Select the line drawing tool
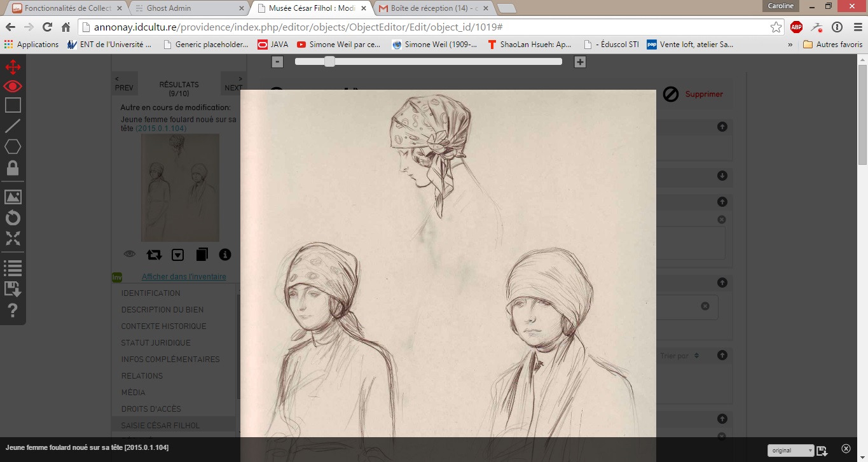868x462 pixels. tap(13, 126)
